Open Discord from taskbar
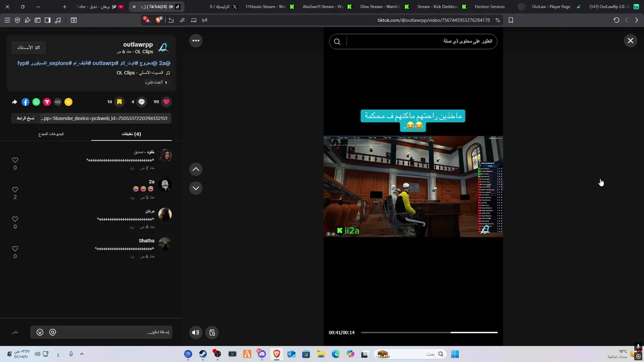The height and width of the screenshot is (362, 644). pyautogui.click(x=262, y=354)
